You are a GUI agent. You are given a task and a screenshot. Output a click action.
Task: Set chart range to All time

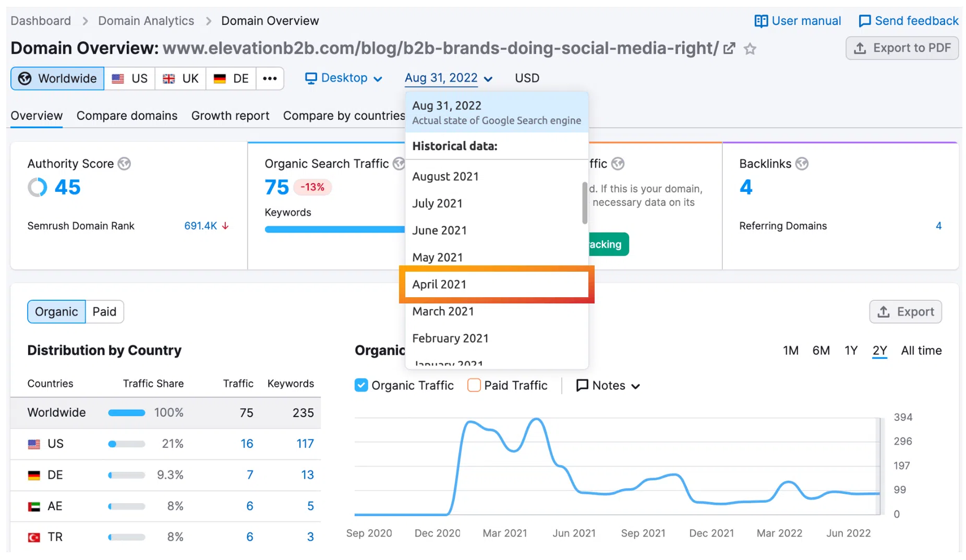pos(921,350)
